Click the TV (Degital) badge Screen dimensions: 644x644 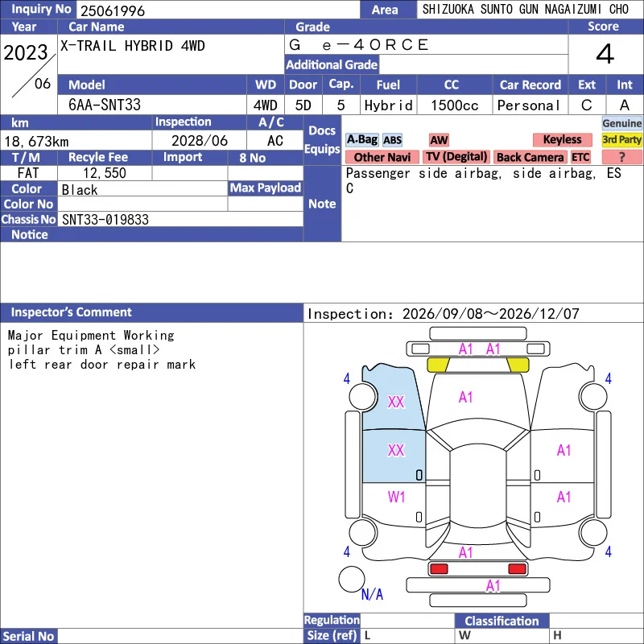(456, 157)
